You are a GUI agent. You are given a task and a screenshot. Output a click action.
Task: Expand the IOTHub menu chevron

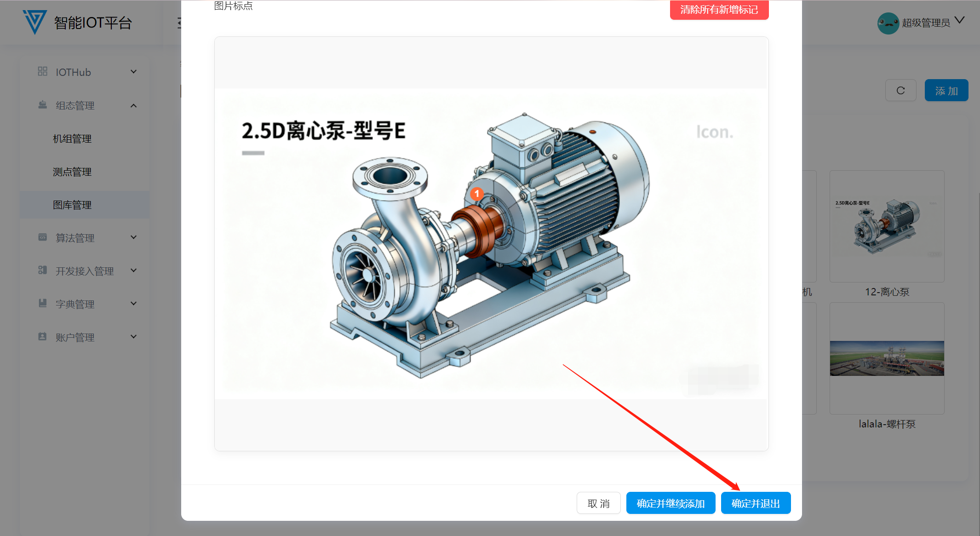[133, 72]
